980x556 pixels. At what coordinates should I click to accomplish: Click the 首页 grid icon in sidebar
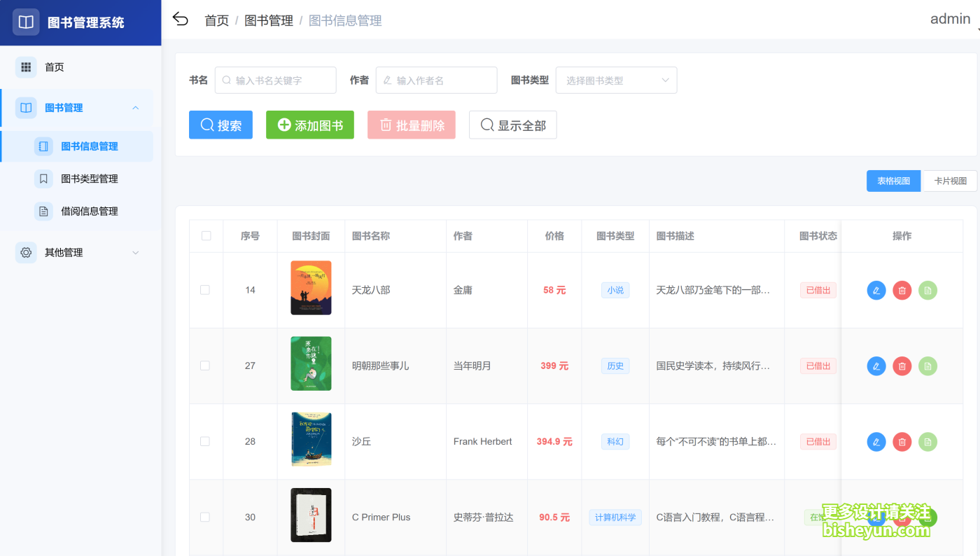point(26,67)
